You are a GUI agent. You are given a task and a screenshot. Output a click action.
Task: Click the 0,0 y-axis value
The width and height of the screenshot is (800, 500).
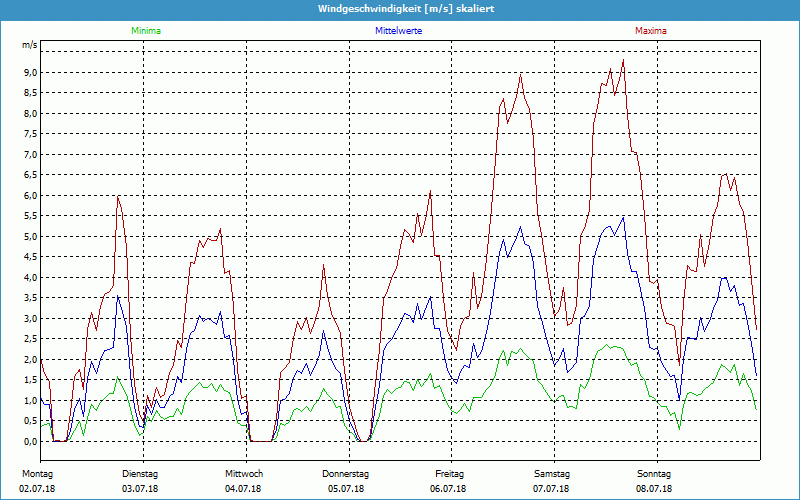pyautogui.click(x=31, y=442)
